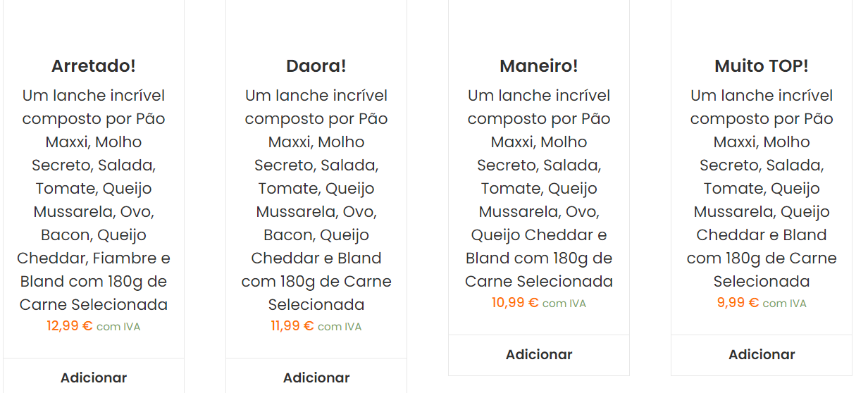
Task: Click the 12,99 € price
Action: 70,326
